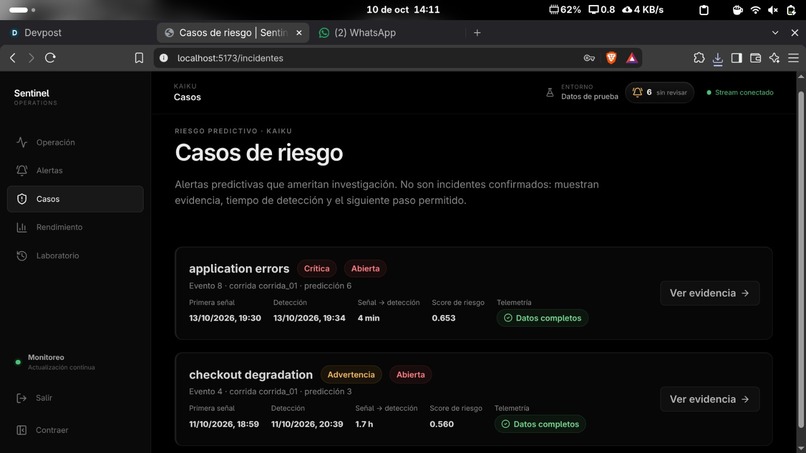Click Contraer to collapse the sidebar

75,430
